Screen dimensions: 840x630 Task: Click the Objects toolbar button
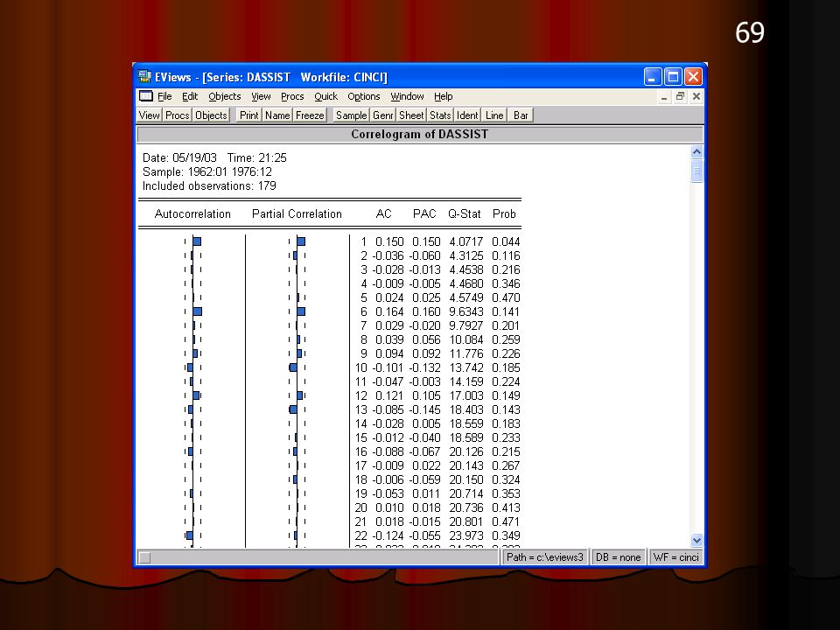tap(211, 115)
